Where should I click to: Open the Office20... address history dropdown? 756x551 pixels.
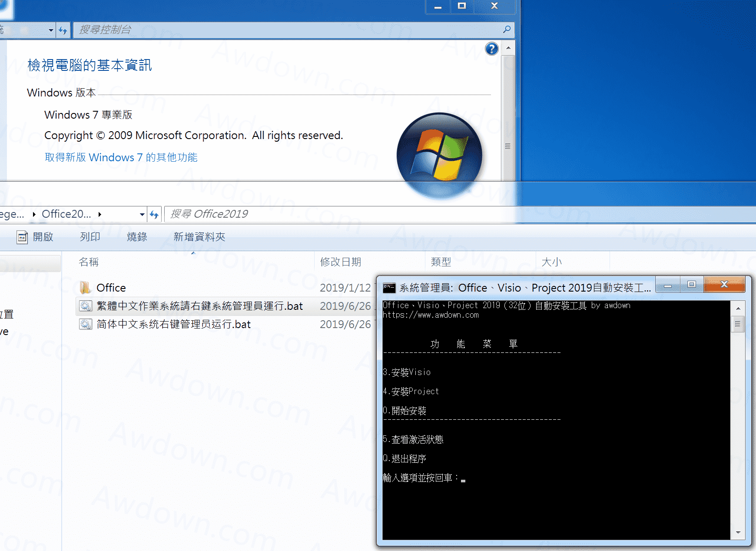tap(142, 214)
